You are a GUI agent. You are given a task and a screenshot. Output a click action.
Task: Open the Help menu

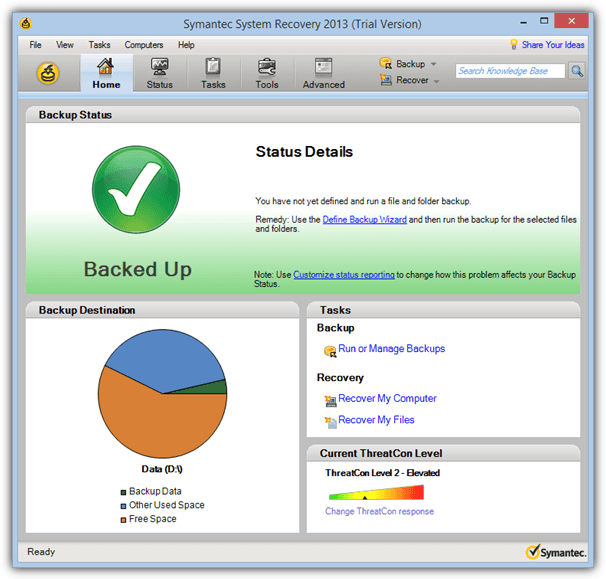(x=186, y=45)
